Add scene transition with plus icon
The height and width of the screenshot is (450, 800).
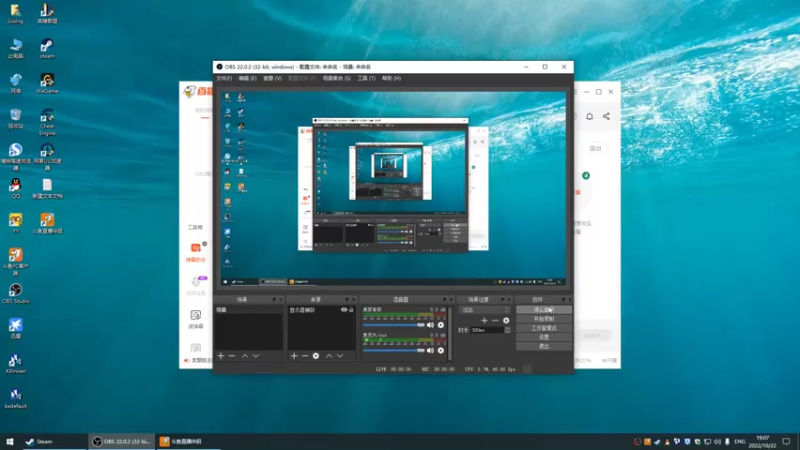coord(484,320)
